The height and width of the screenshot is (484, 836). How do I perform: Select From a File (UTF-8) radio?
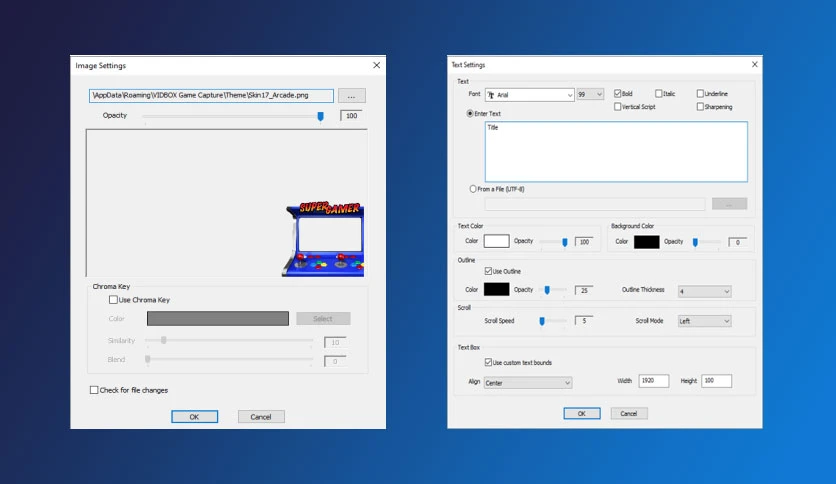pyautogui.click(x=473, y=189)
